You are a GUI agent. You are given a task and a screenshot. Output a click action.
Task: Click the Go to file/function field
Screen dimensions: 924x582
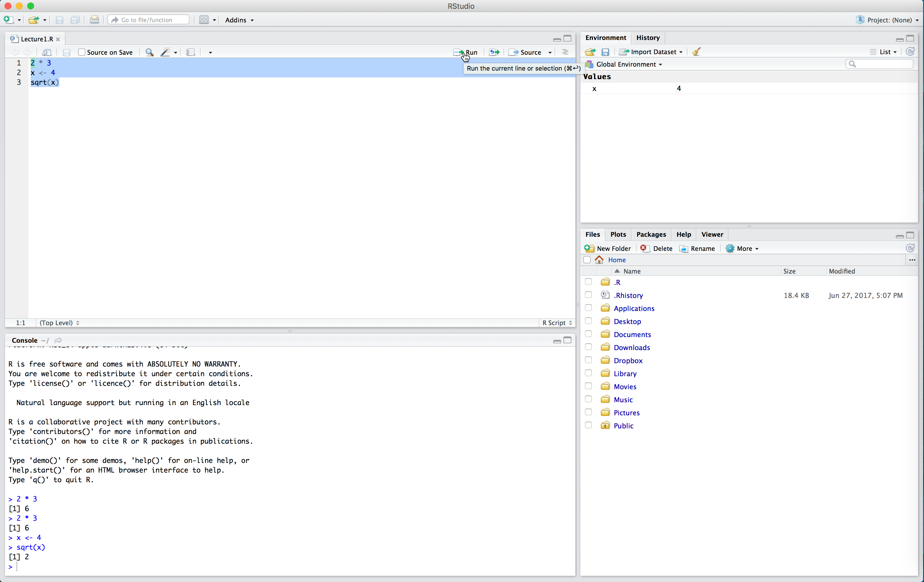[148, 20]
